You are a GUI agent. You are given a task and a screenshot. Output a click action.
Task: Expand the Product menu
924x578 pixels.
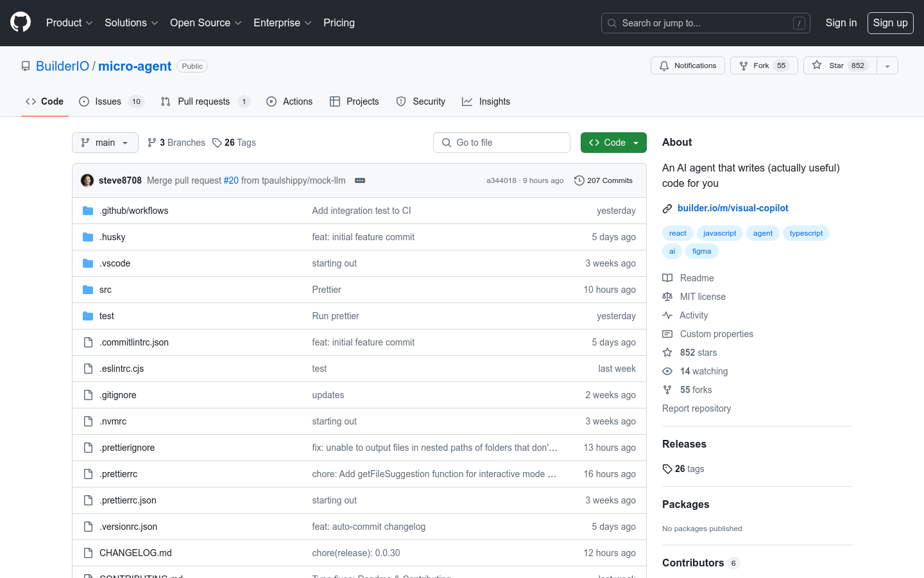coord(69,22)
